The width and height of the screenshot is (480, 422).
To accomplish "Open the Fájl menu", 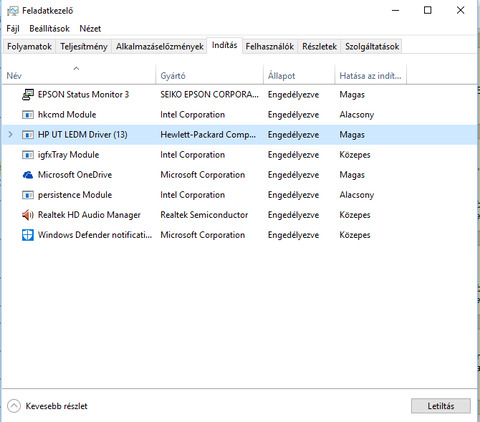I will 13,29.
